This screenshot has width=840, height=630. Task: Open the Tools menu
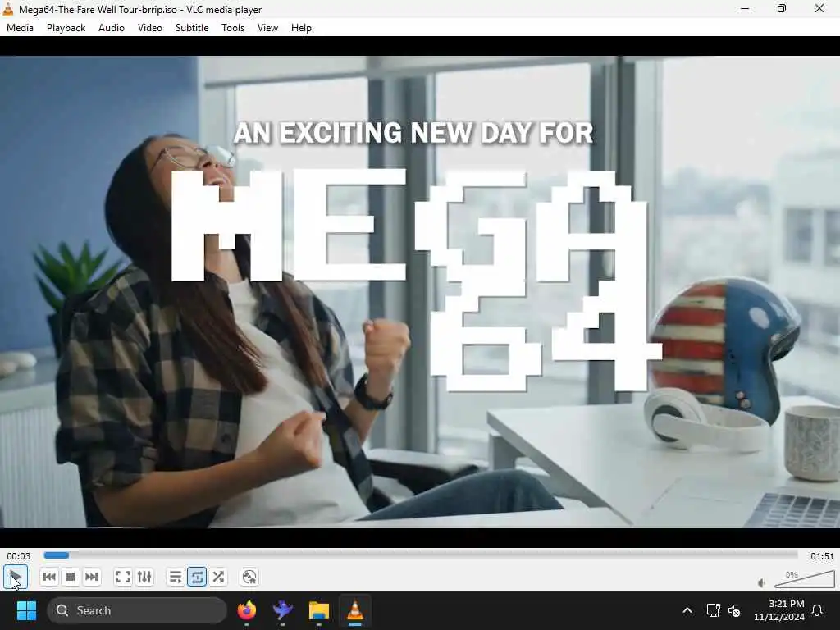point(233,28)
